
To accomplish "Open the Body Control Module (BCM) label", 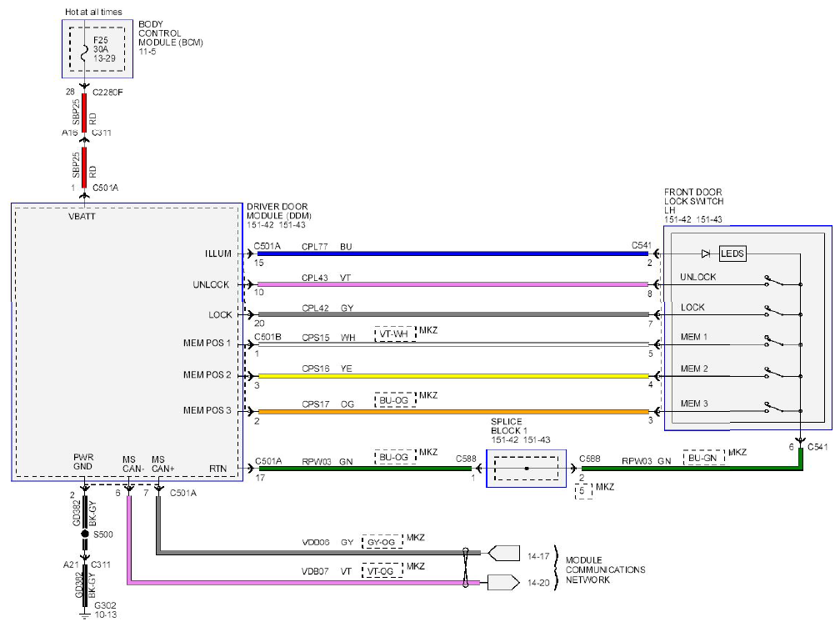I will [x=170, y=33].
